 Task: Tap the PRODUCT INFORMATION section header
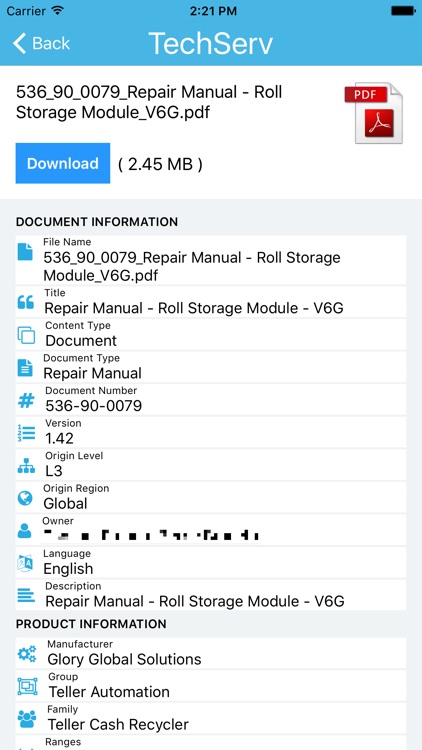[91, 624]
